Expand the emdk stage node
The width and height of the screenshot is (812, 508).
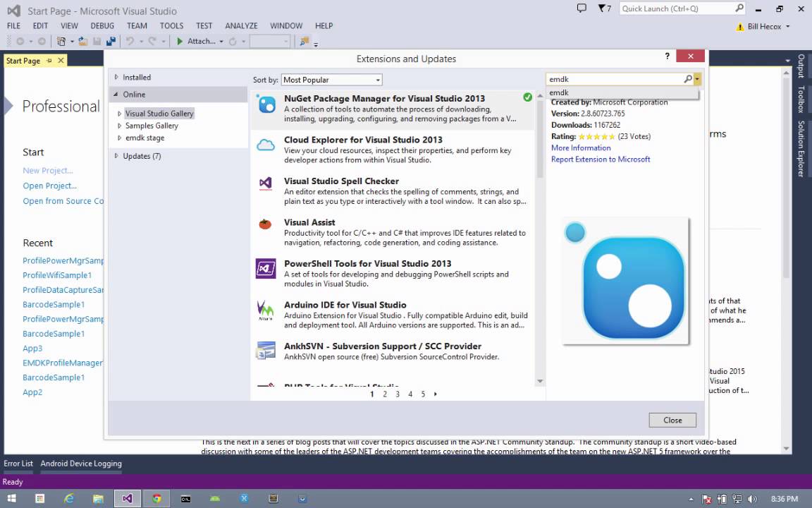[x=120, y=138]
